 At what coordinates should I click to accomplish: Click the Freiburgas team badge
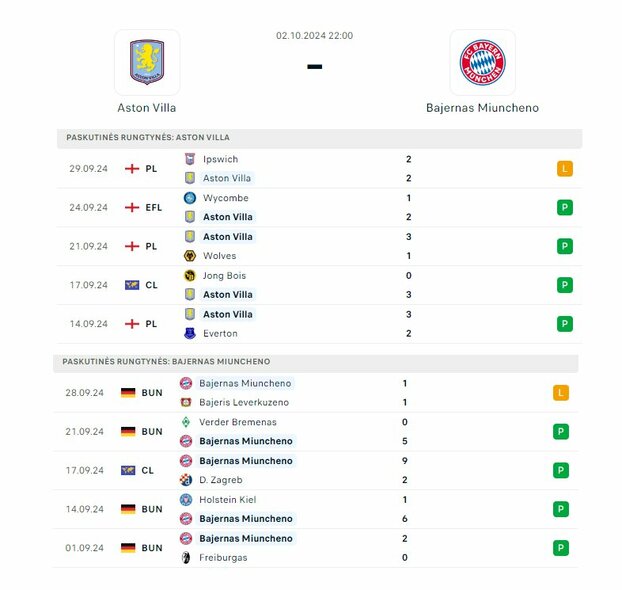(186, 557)
